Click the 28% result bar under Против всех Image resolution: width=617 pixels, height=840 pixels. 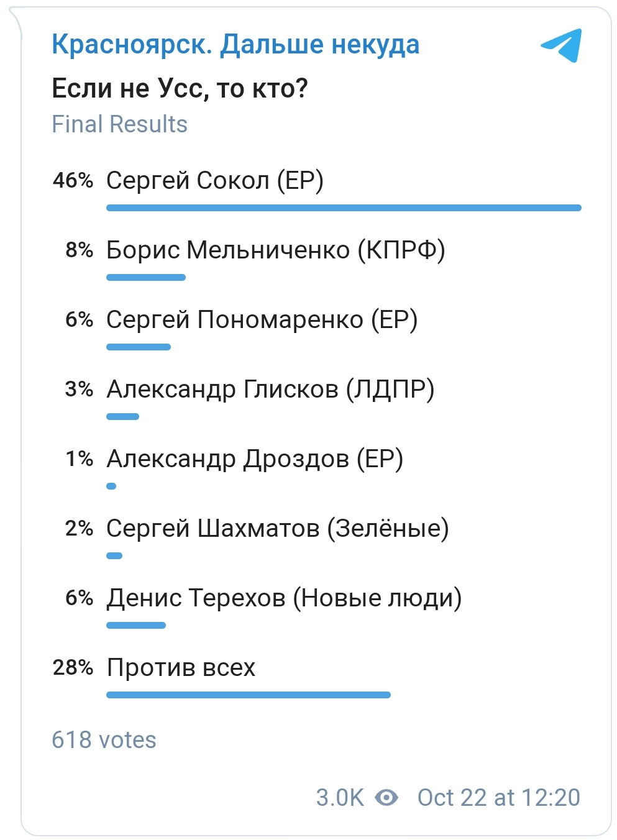(248, 695)
